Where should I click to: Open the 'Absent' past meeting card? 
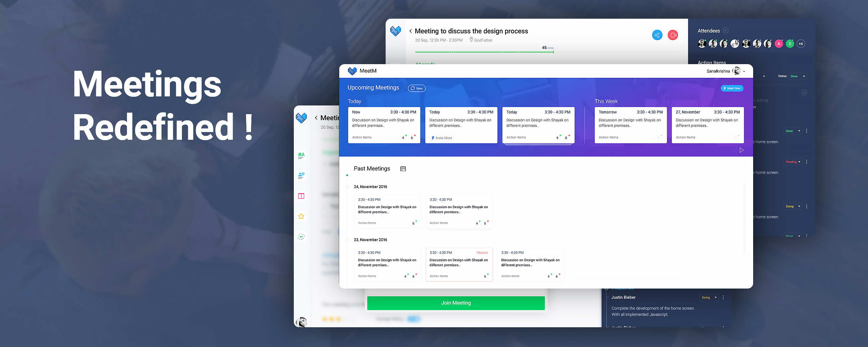click(459, 265)
